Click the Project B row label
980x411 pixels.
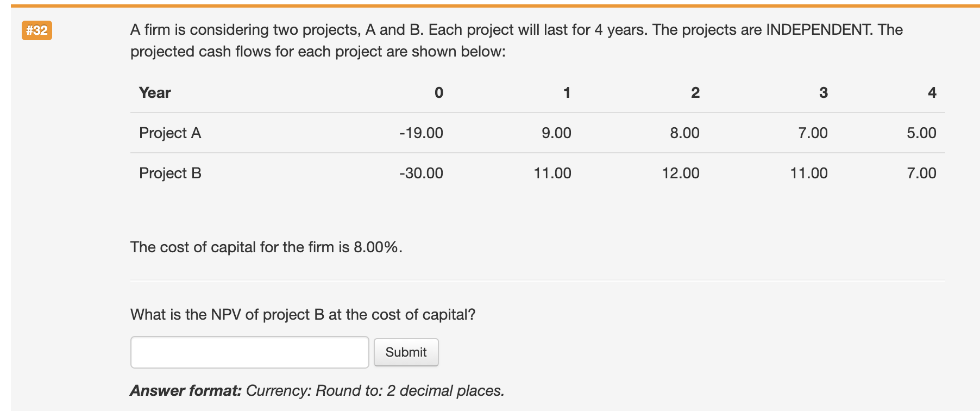click(x=170, y=173)
